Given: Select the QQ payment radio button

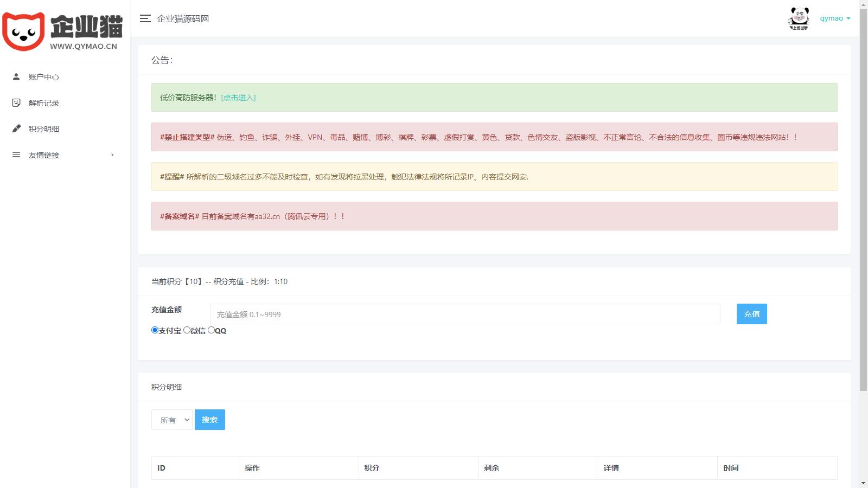Looking at the screenshot, I should (x=212, y=330).
